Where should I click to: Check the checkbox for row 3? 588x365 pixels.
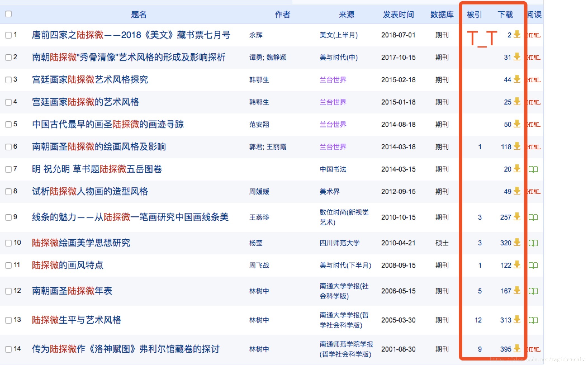point(8,80)
